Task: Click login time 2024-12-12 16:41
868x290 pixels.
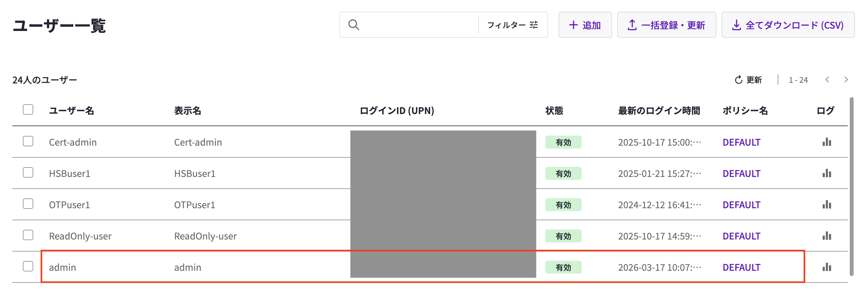Action: click(660, 205)
